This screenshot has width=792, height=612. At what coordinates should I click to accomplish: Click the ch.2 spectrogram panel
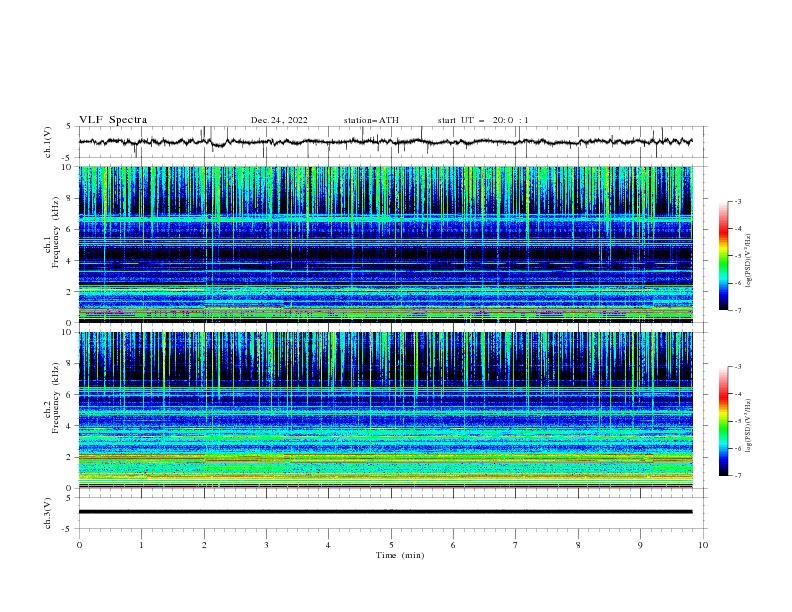point(386,410)
